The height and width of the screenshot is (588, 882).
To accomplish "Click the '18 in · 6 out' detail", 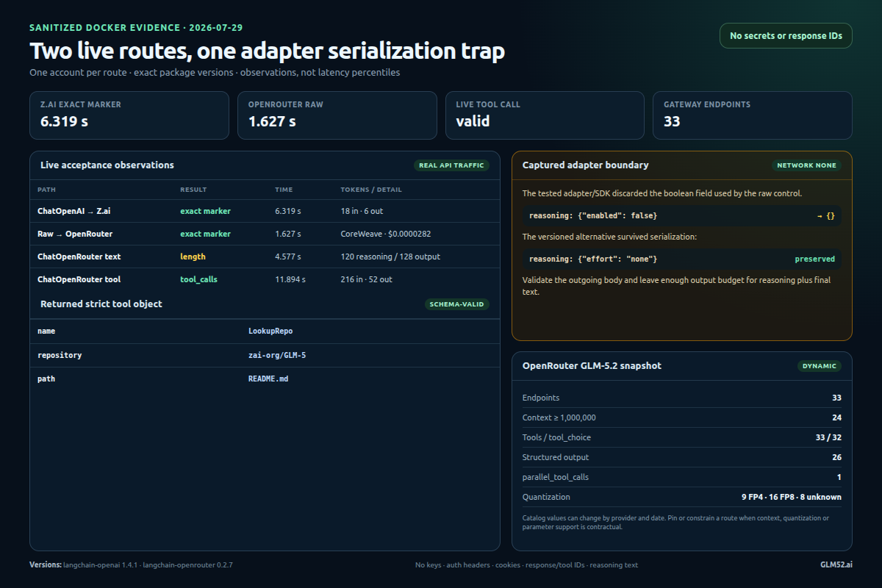I will point(362,211).
